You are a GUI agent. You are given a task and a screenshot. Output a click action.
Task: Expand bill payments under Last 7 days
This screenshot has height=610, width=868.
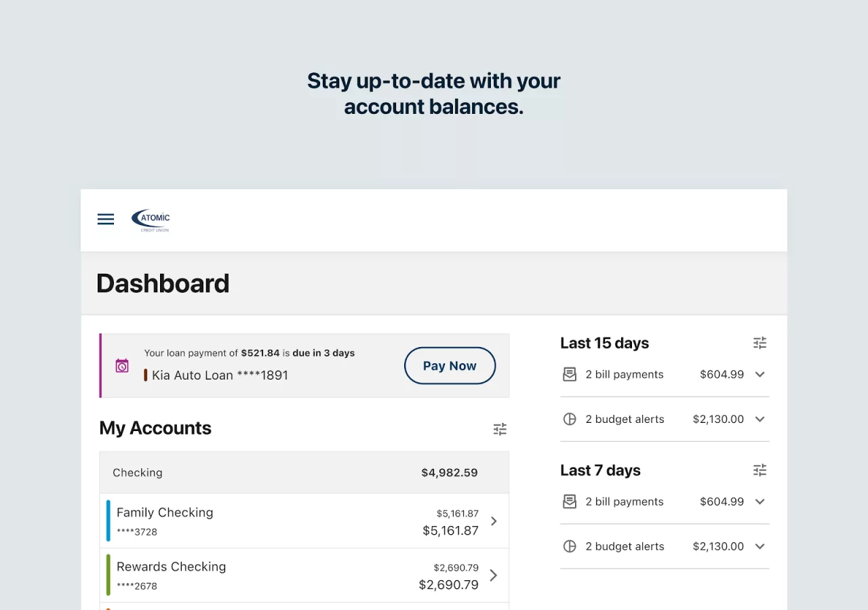pyautogui.click(x=759, y=502)
